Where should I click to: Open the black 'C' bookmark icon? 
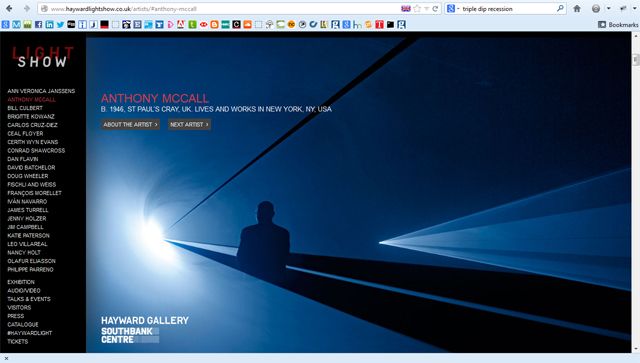236,24
